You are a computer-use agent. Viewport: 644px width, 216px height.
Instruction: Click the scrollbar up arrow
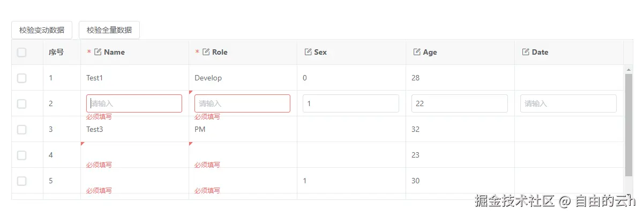pos(628,70)
